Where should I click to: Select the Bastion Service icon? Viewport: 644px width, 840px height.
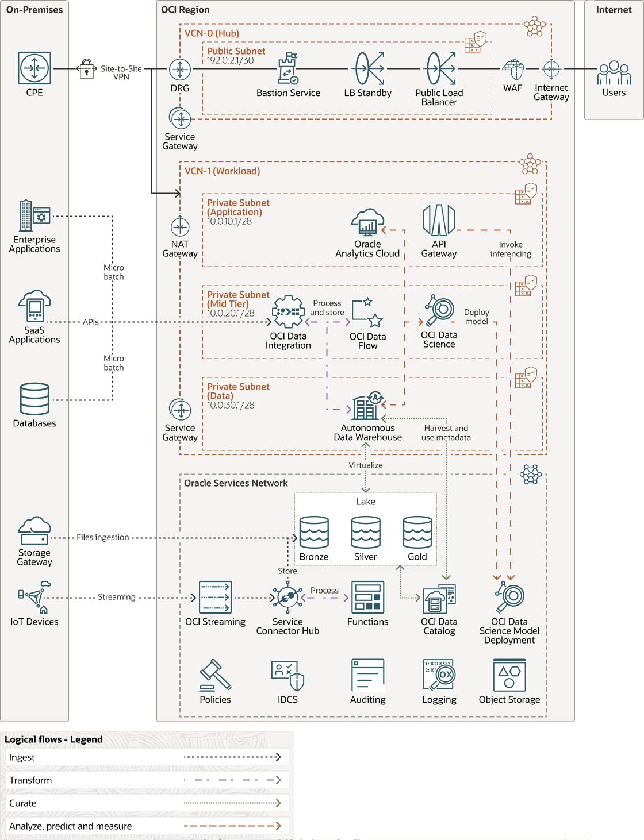pyautogui.click(x=288, y=68)
